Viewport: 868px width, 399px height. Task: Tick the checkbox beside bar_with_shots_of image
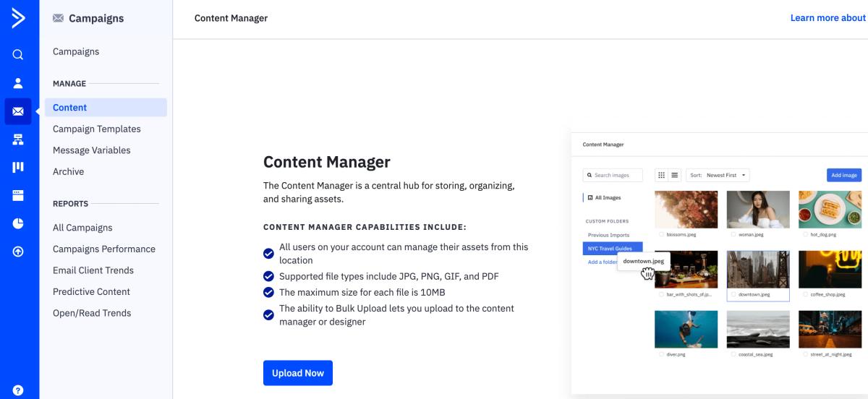coord(661,295)
